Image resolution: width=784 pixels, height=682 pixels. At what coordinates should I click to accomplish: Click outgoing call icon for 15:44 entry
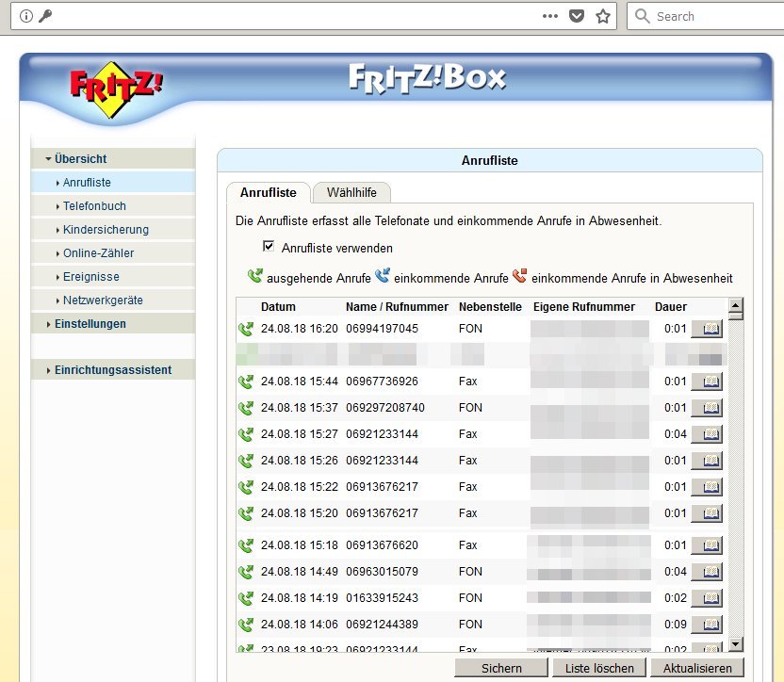coord(246,382)
